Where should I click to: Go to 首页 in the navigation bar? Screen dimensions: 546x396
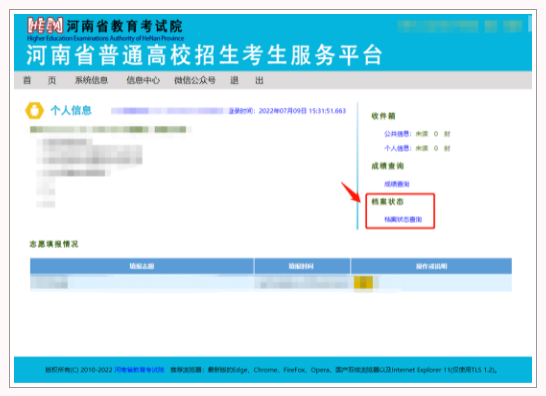click(x=39, y=80)
